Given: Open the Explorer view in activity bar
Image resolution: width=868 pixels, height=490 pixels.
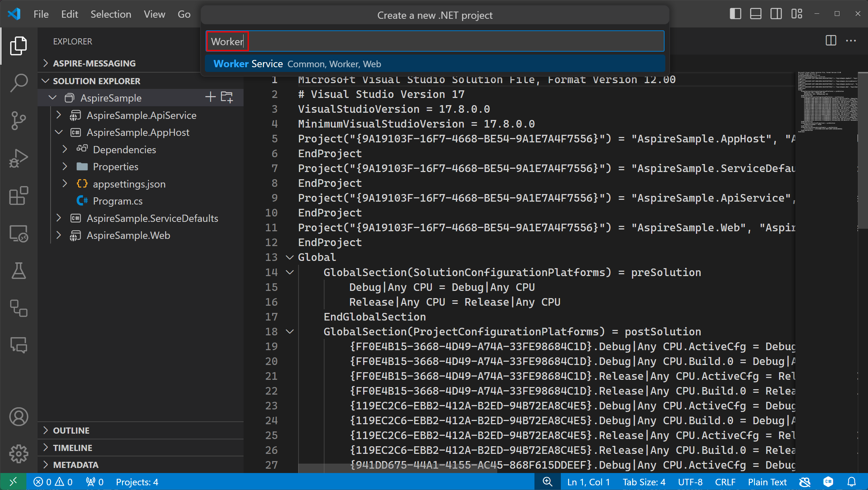Looking at the screenshot, I should click(18, 46).
